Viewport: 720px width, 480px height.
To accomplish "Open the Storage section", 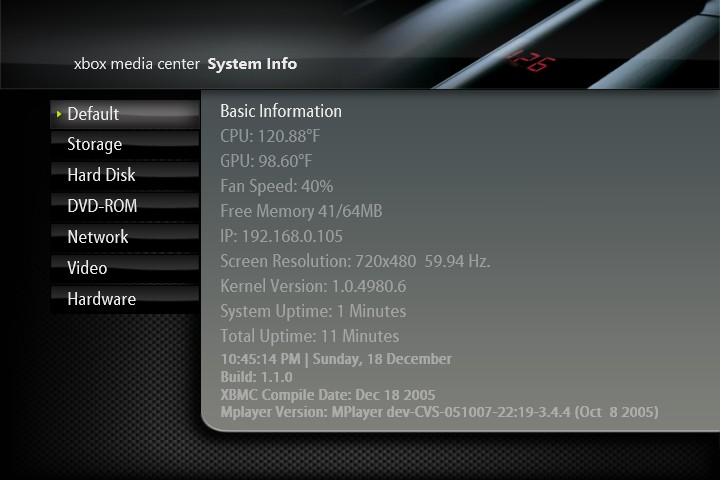I will coord(94,144).
